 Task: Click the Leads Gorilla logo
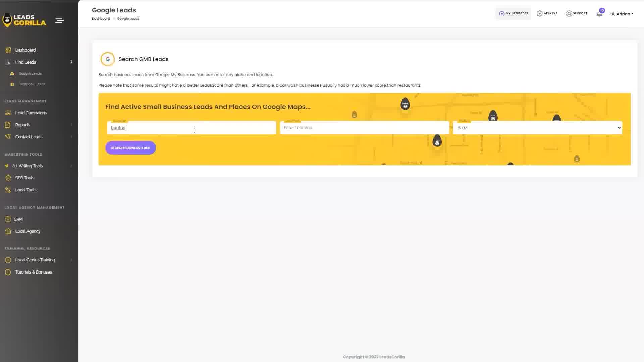(24, 20)
